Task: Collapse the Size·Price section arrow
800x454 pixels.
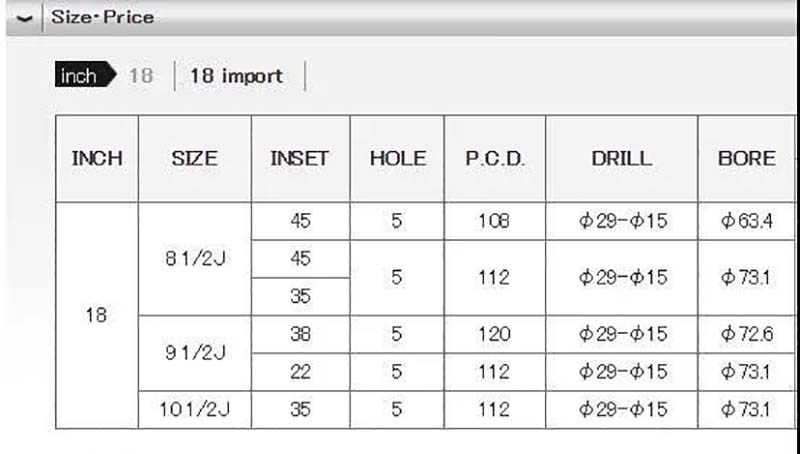Action: pyautogui.click(x=24, y=18)
